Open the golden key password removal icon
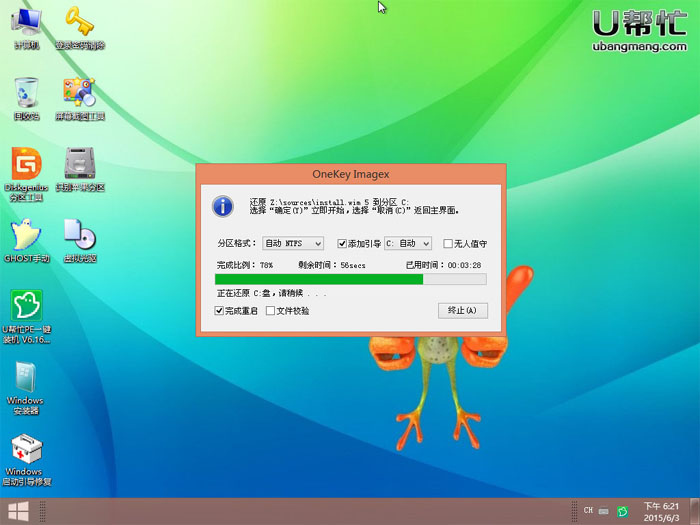The width and height of the screenshot is (700, 525). 79,24
